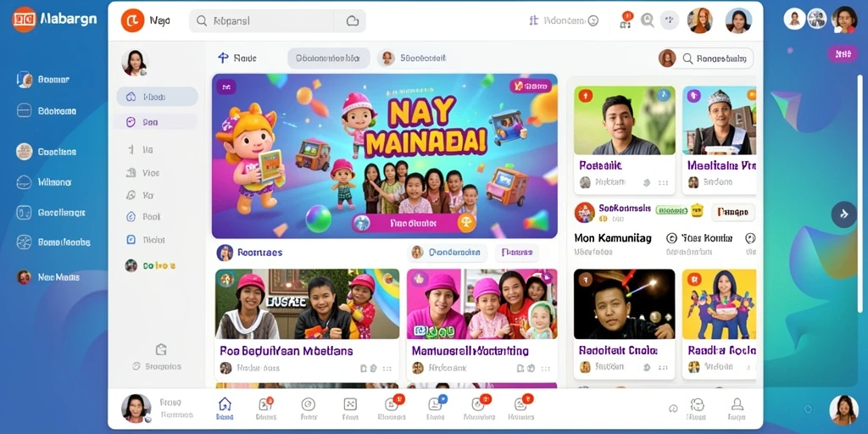Click the orange plus badge on the 'Roaasilc' thumbnail
This screenshot has height=434, width=868.
click(586, 97)
